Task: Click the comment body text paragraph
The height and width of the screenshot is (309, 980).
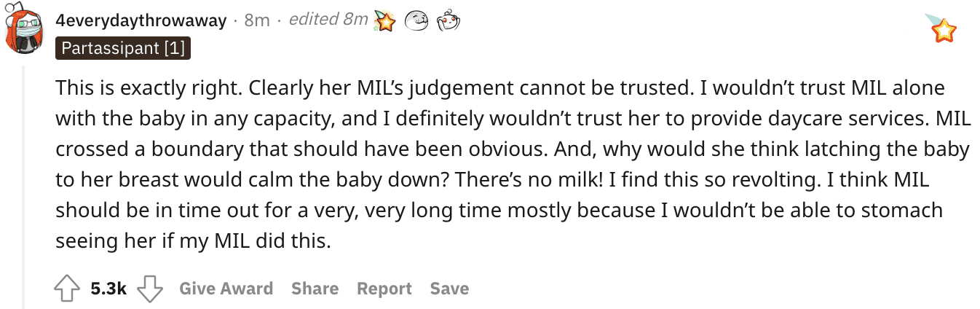Action: click(513, 165)
